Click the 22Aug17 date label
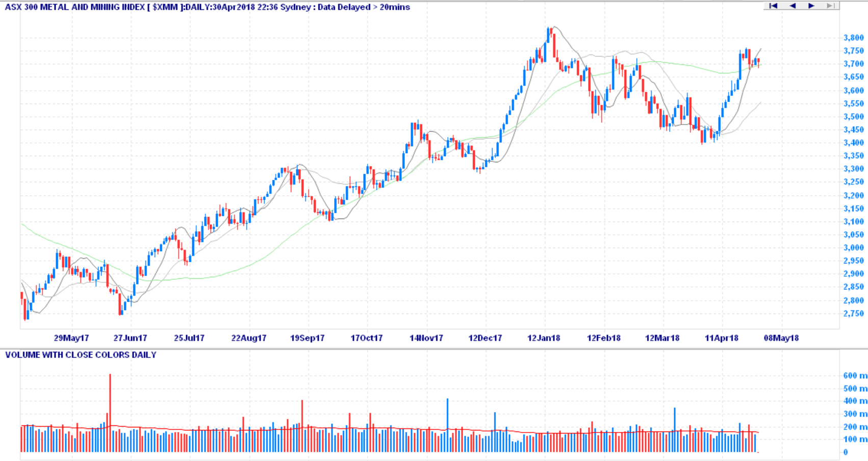 tap(249, 338)
